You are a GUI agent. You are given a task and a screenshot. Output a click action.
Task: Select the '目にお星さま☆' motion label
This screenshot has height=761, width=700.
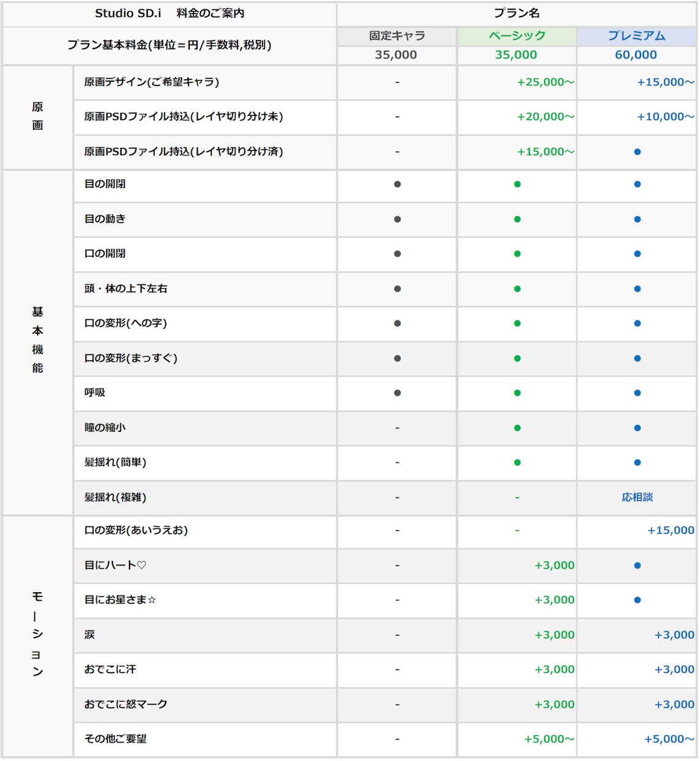[x=120, y=600]
